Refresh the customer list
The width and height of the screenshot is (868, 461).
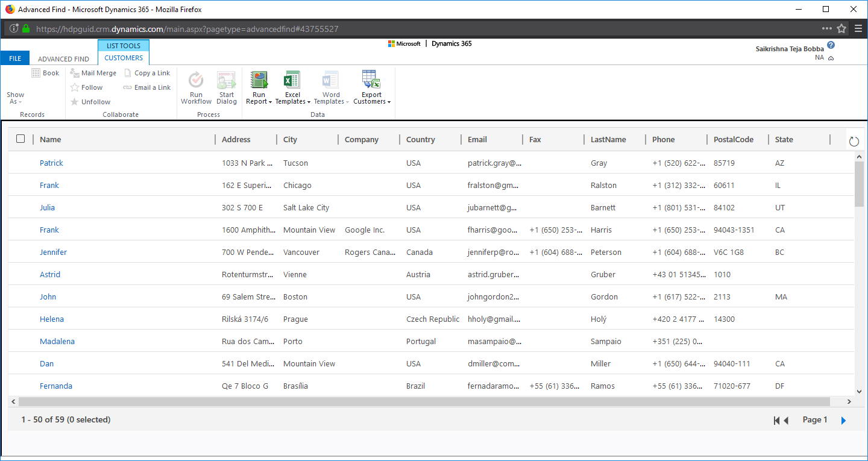point(854,140)
